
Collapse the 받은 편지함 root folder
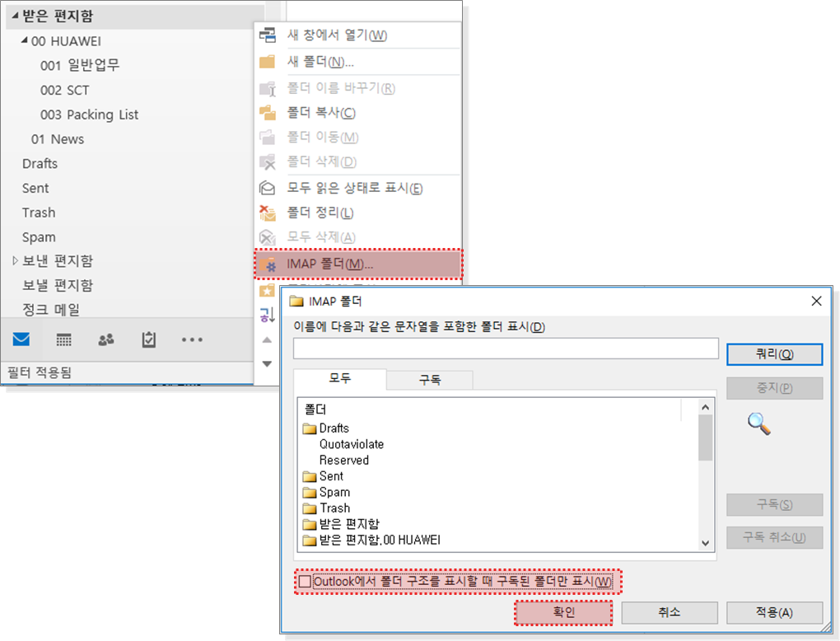point(15,16)
